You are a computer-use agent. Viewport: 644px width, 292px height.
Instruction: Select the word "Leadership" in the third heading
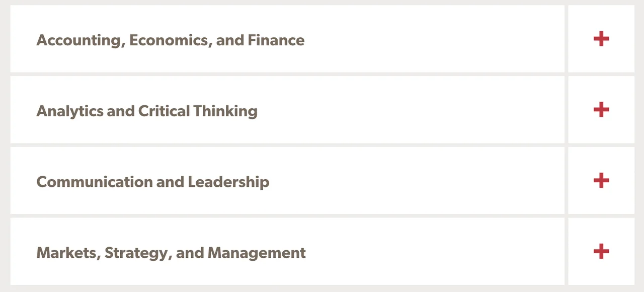(228, 182)
